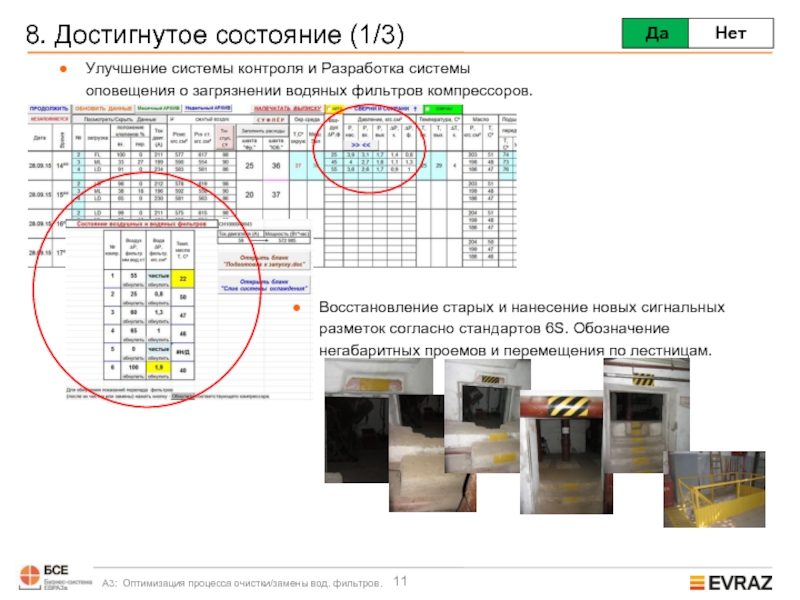Reset water filter reading for compressor 1
The width and height of the screenshot is (800, 600).
159,285
